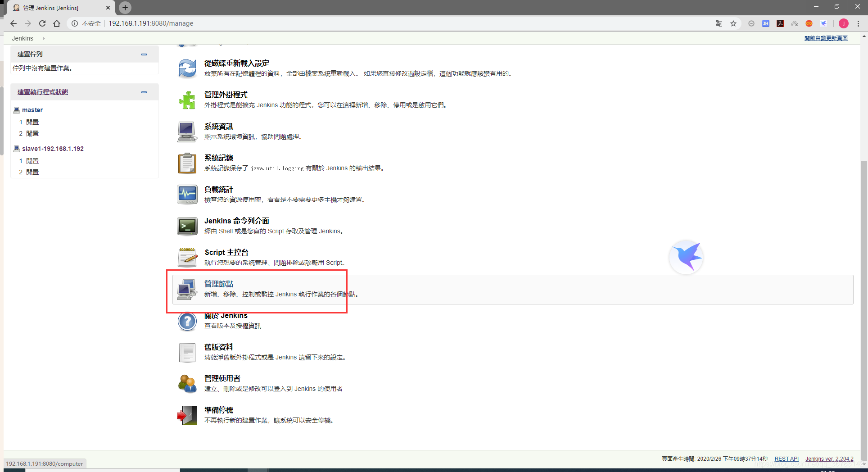
Task: Click the Jenkins ver. 2.204.2 link
Action: [829, 459]
